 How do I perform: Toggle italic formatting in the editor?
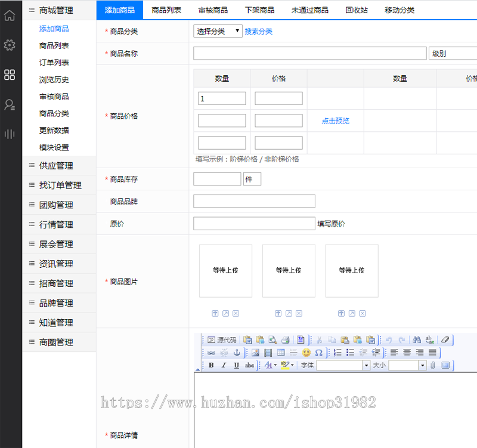(224, 365)
